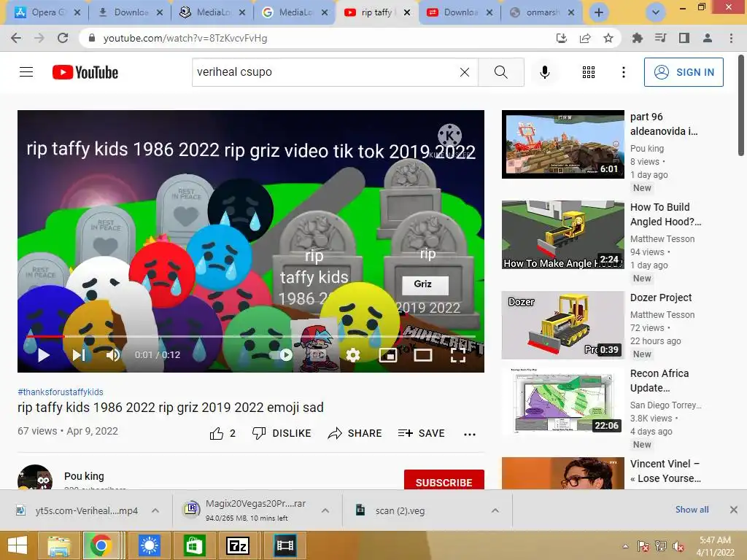Open the Extensions puzzle icon

pyautogui.click(x=638, y=38)
